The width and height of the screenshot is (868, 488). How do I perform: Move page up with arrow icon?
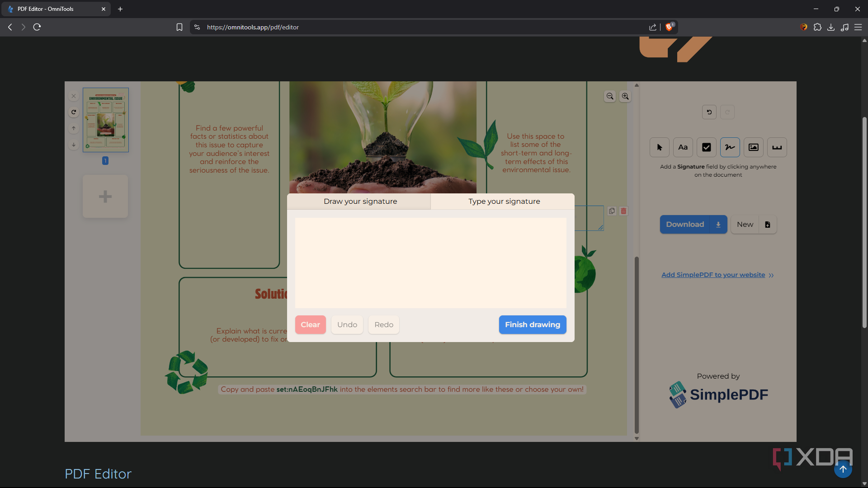74,128
